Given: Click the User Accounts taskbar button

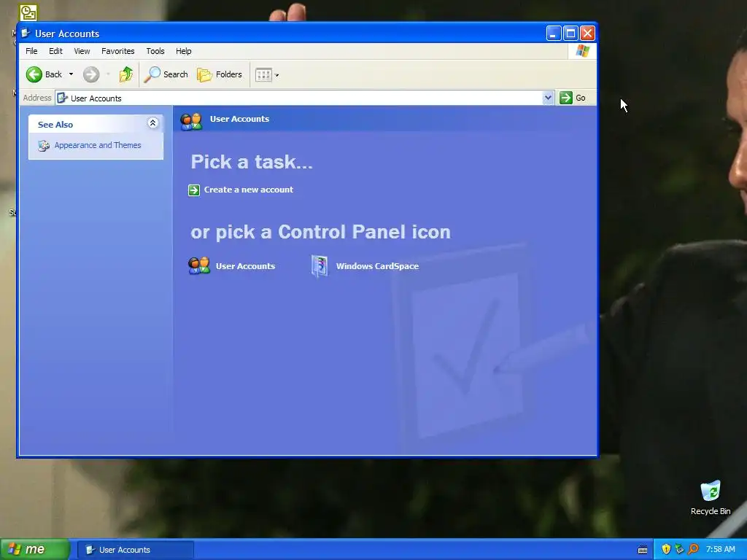Looking at the screenshot, I should point(136,550).
